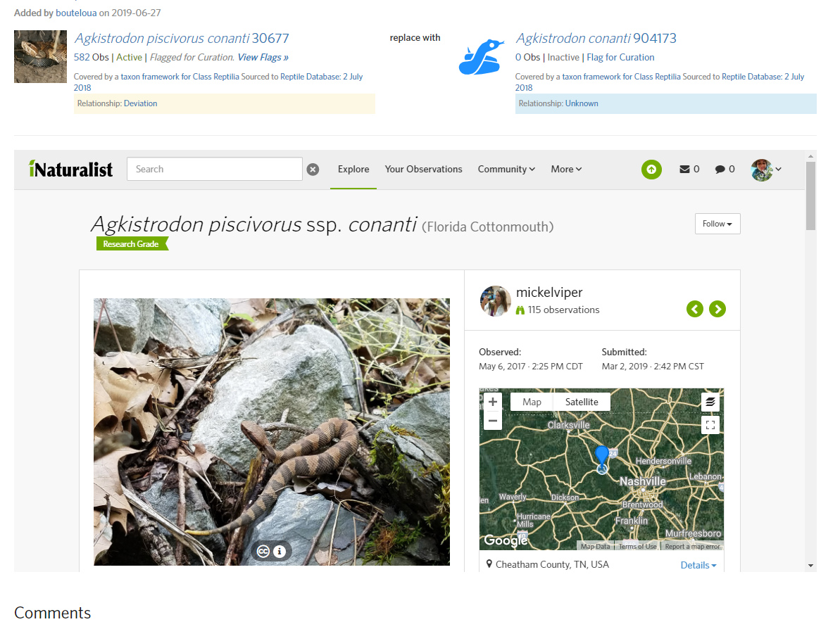The height and width of the screenshot is (629, 840).
Task: Open mickelviper username link
Action: (x=549, y=292)
